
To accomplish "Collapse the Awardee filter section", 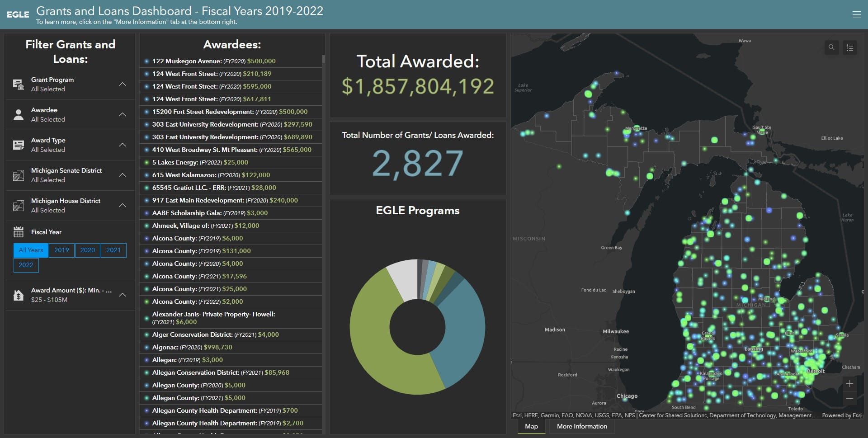I will (122, 114).
